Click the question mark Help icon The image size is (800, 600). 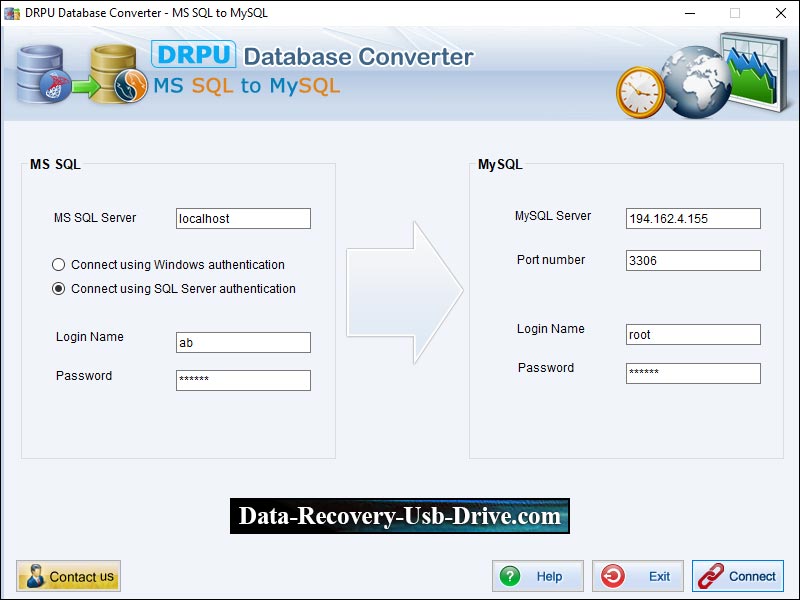pyautogui.click(x=509, y=575)
